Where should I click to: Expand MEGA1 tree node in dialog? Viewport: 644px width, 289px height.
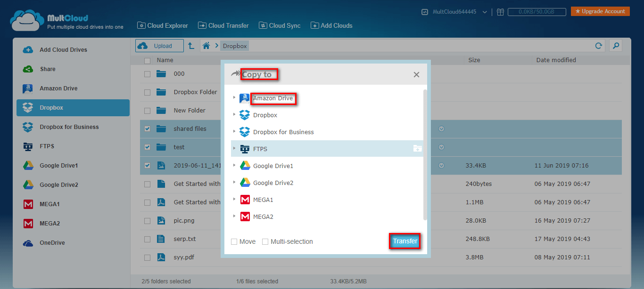(x=234, y=199)
